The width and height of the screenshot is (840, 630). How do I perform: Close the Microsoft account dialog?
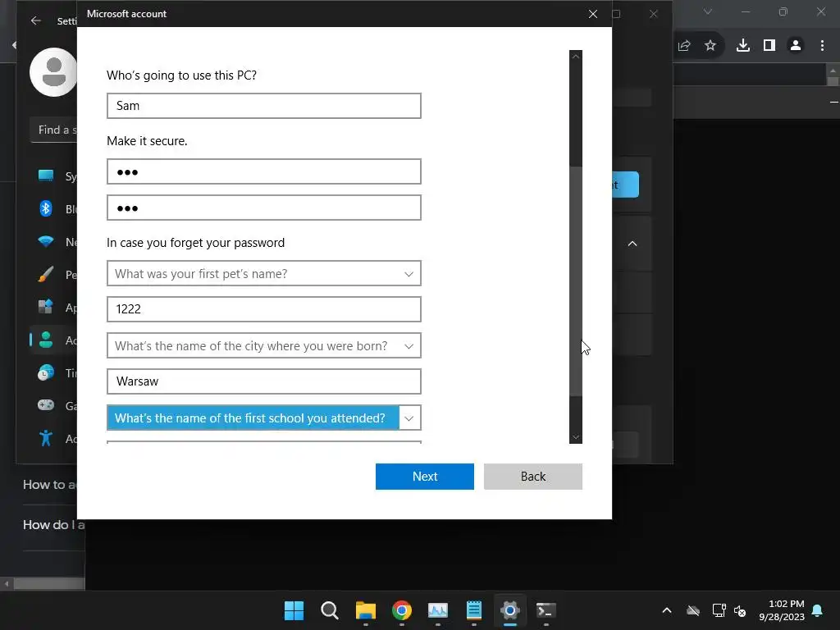point(592,14)
